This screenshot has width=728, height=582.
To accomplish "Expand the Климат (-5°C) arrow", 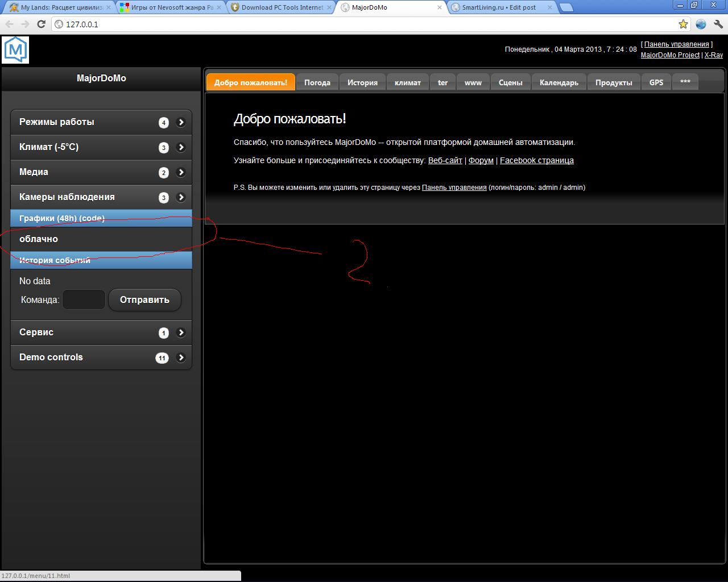I will coord(181,147).
